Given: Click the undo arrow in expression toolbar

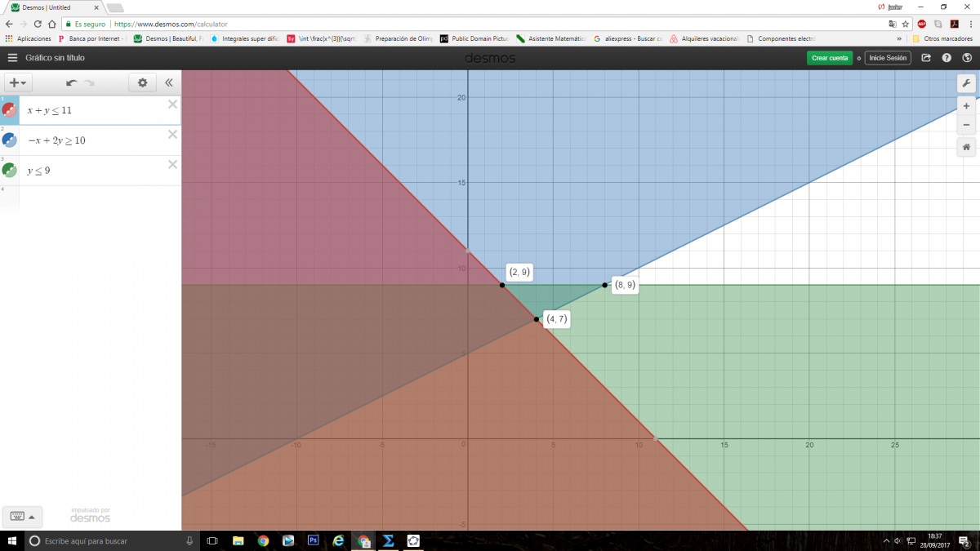Looking at the screenshot, I should [x=71, y=82].
